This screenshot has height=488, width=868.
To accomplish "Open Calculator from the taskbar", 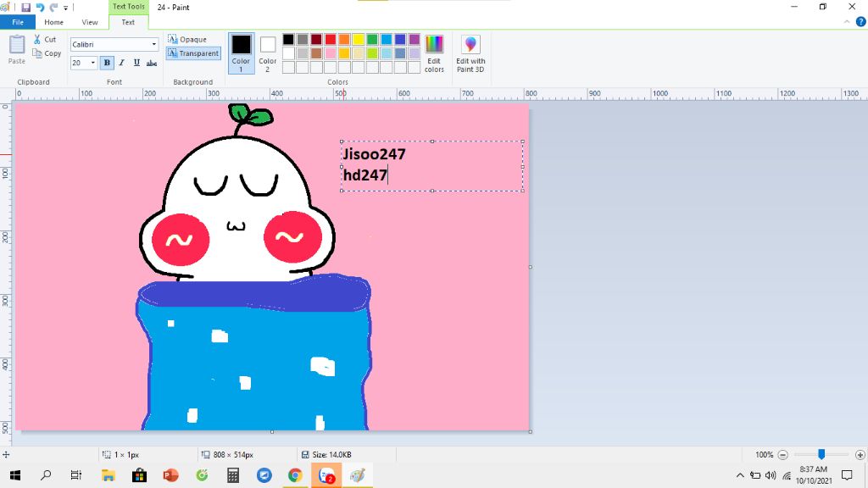I will [233, 475].
